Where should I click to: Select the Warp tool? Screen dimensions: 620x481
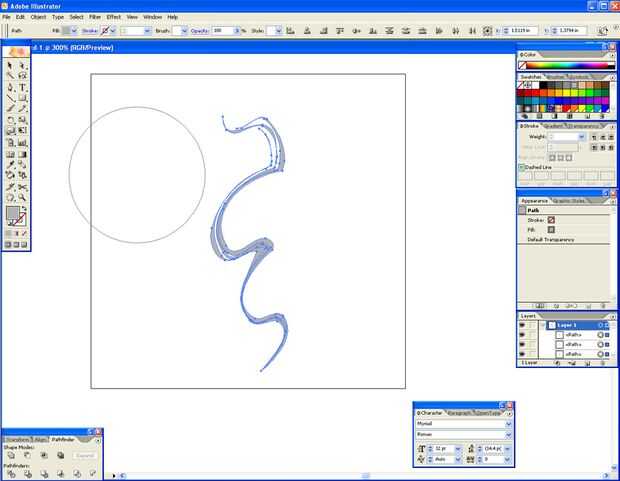pyautogui.click(x=10, y=131)
